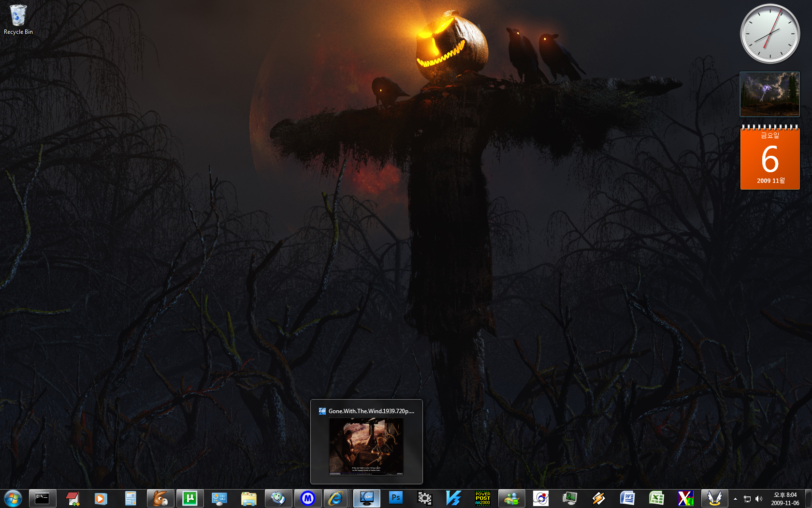Open Windows Media Player from taskbar

click(x=101, y=498)
